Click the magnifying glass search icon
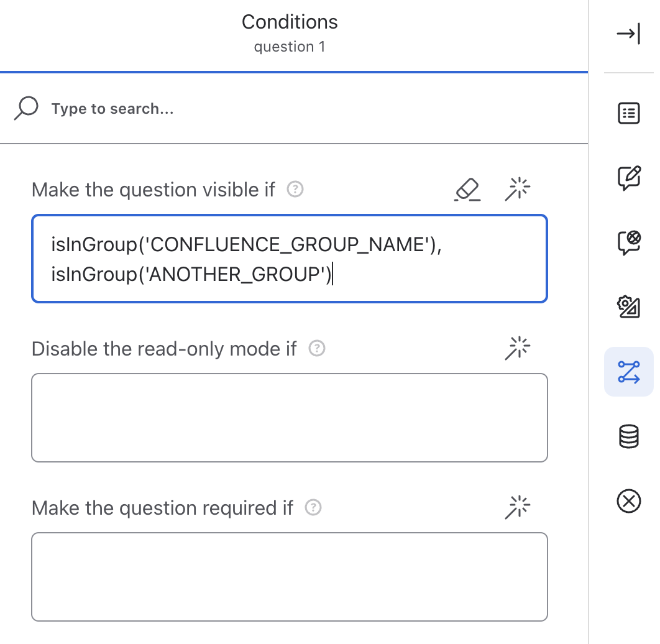 tap(26, 109)
